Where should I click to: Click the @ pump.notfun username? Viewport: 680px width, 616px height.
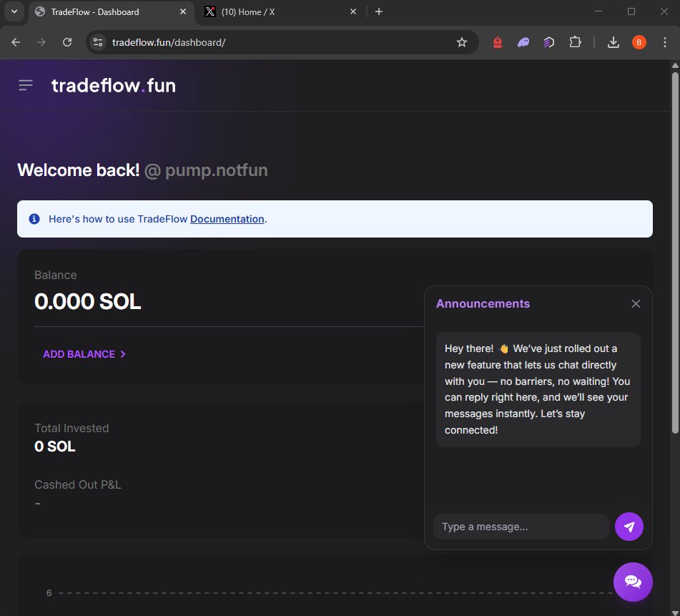coord(206,170)
